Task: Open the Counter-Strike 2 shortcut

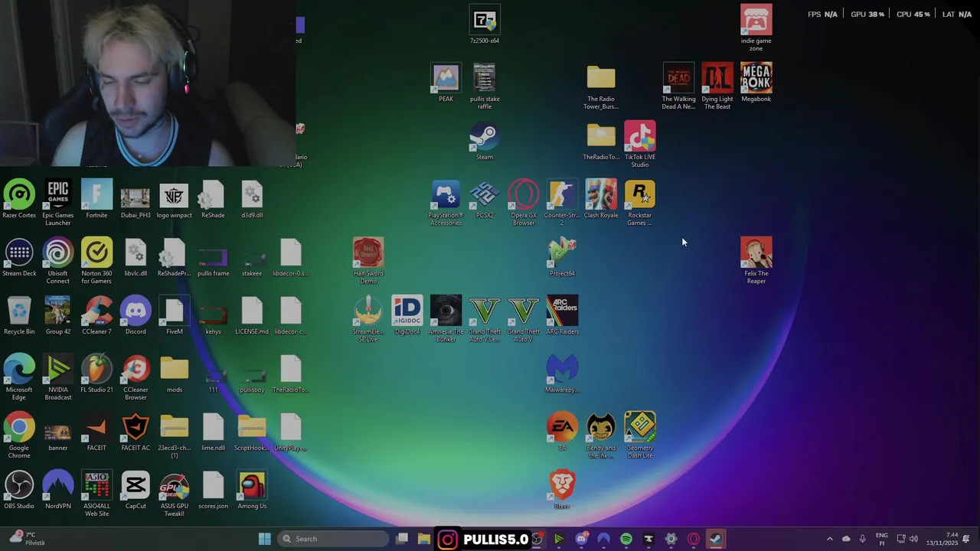Action: click(x=562, y=204)
